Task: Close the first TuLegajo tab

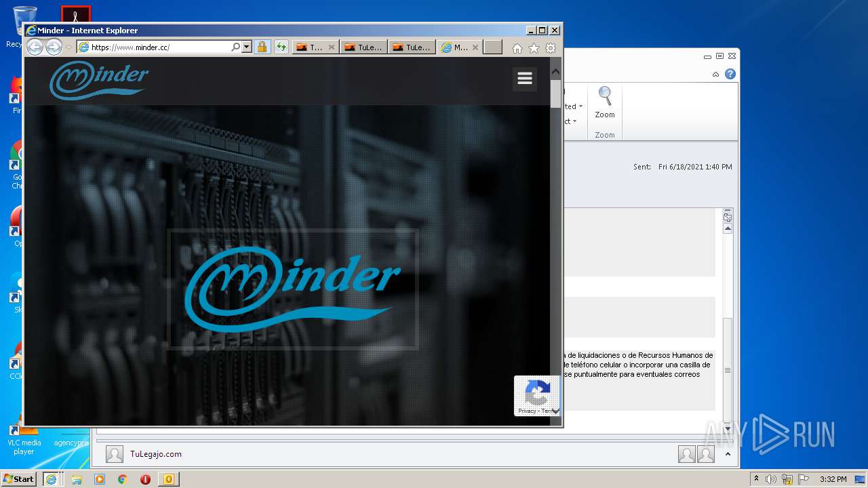Action: tap(332, 47)
